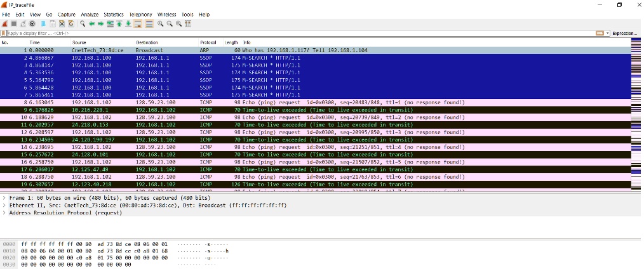Jump to the last packet icon
This screenshot has width=644, height=269.
pyautogui.click(x=129, y=23)
